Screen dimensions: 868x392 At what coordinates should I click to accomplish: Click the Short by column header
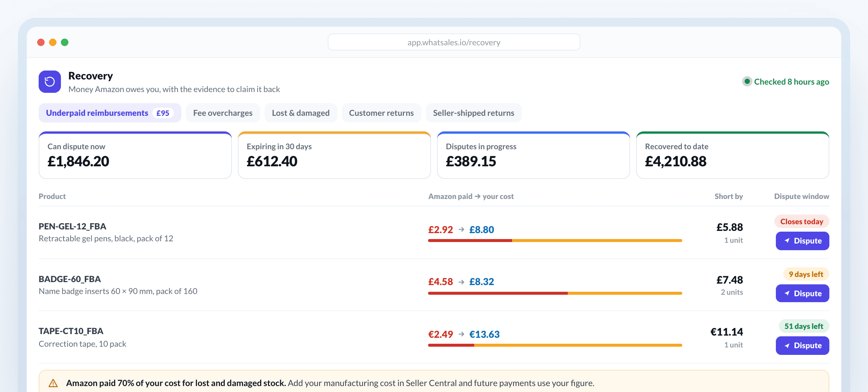729,196
